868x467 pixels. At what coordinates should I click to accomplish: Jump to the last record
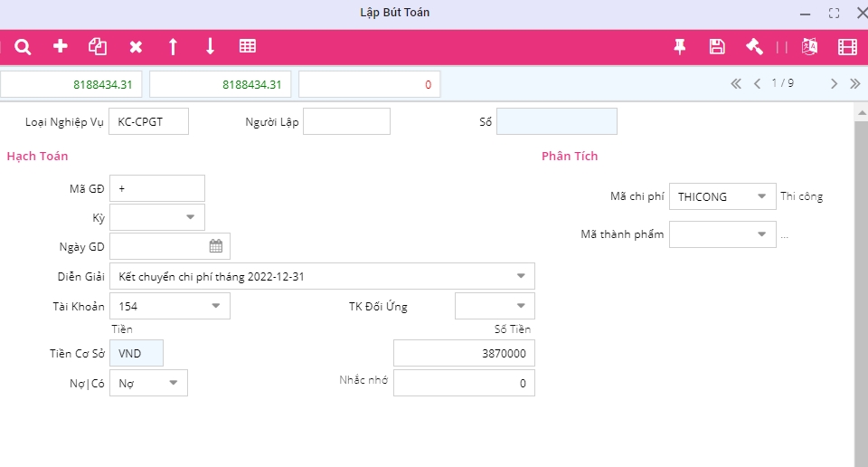(x=854, y=84)
